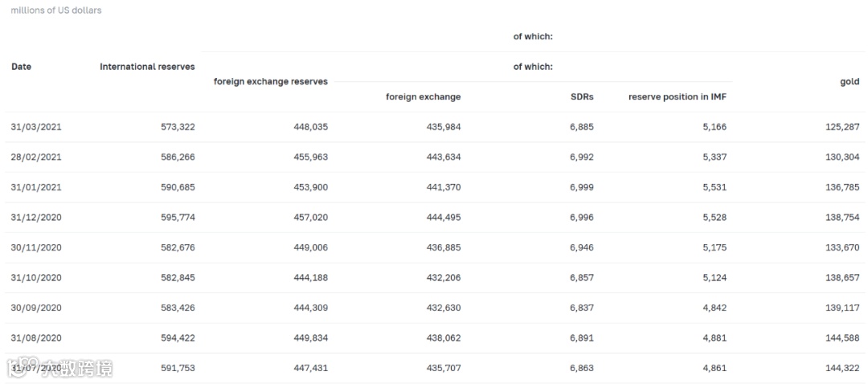Select the 31/03/2021 date row
Viewport: 868px width, 384px height.
click(x=36, y=127)
